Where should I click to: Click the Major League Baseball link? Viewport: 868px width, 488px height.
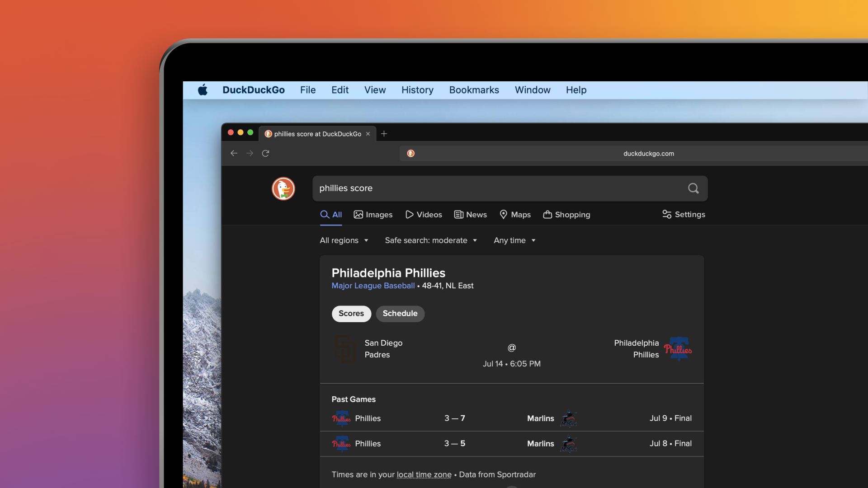[373, 286]
